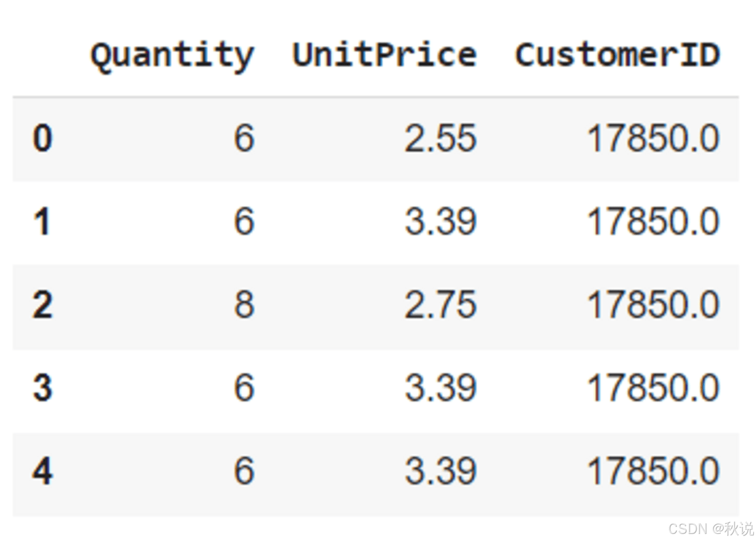
Task: Click UnitPrice 3.39 in row 3
Action: point(440,388)
